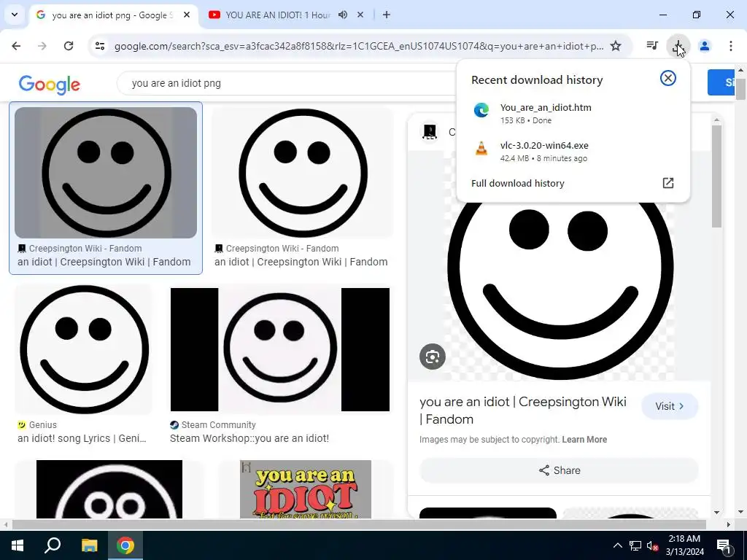Open vlc-3.0.20-win64.exe download
This screenshot has width=747, height=560.
[x=573, y=152]
